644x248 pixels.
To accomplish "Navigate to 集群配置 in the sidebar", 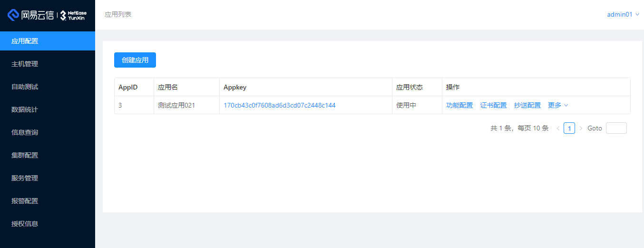I will (x=25, y=155).
